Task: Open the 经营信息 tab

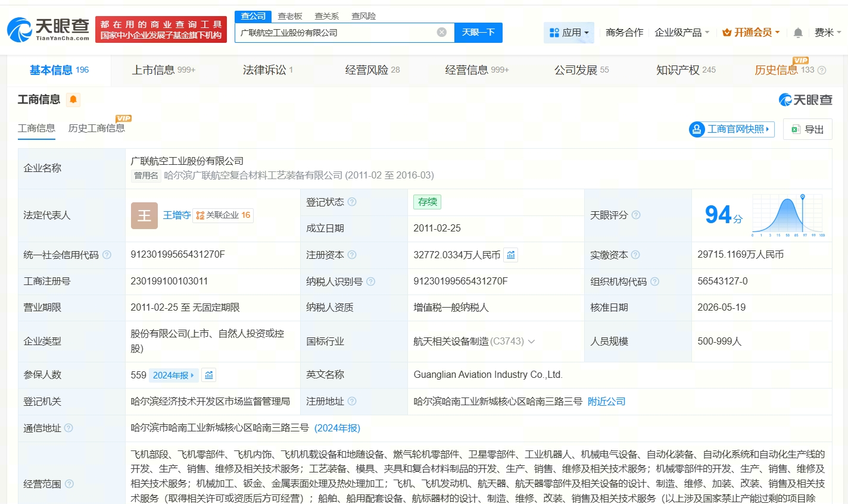Action: tap(477, 70)
